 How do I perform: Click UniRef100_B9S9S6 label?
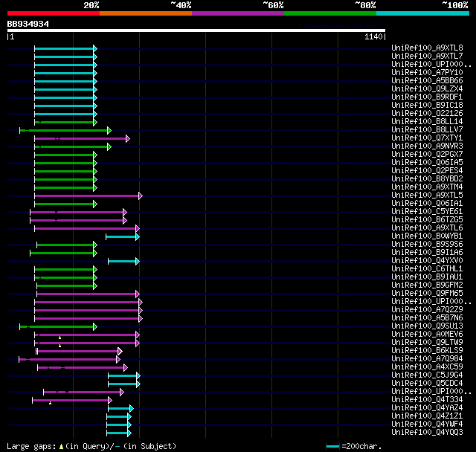click(x=427, y=244)
